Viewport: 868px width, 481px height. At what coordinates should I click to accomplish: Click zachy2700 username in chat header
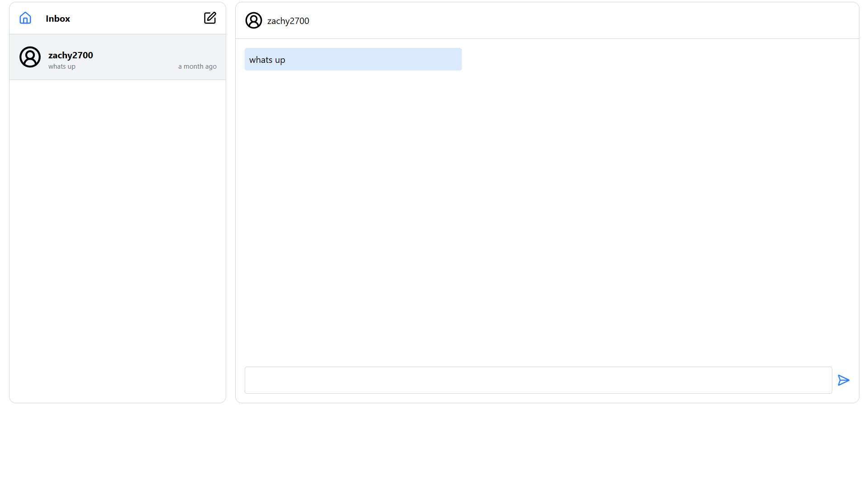click(x=288, y=21)
